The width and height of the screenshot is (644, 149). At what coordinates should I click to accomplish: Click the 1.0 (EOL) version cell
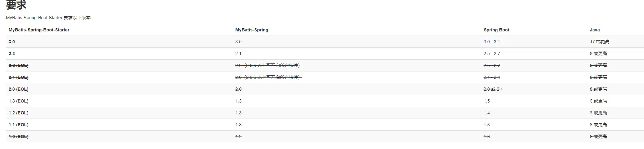click(x=19, y=137)
